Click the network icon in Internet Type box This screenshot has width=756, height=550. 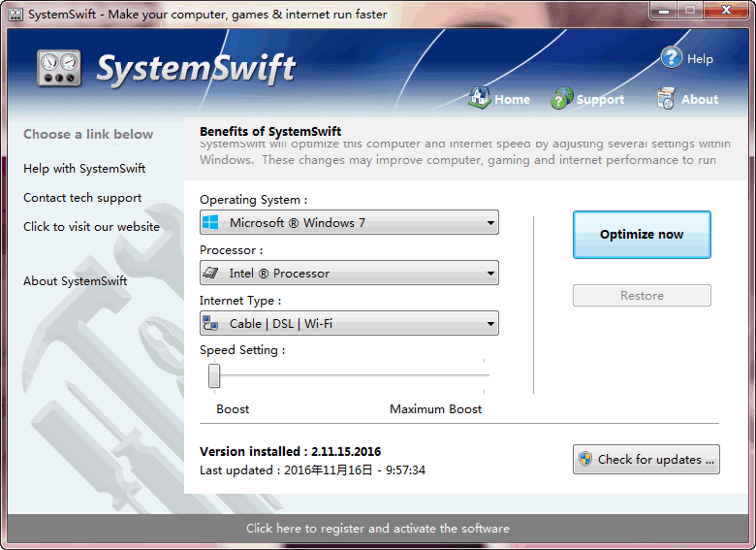coord(210,324)
